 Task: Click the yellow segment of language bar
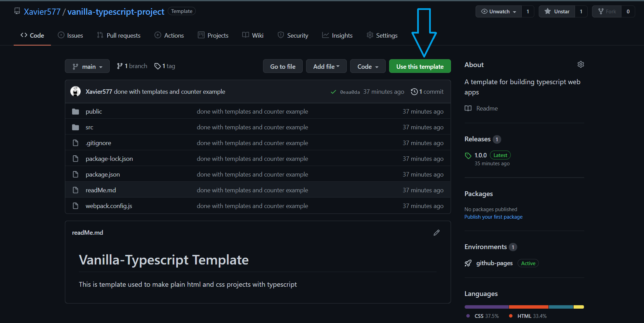point(579,307)
